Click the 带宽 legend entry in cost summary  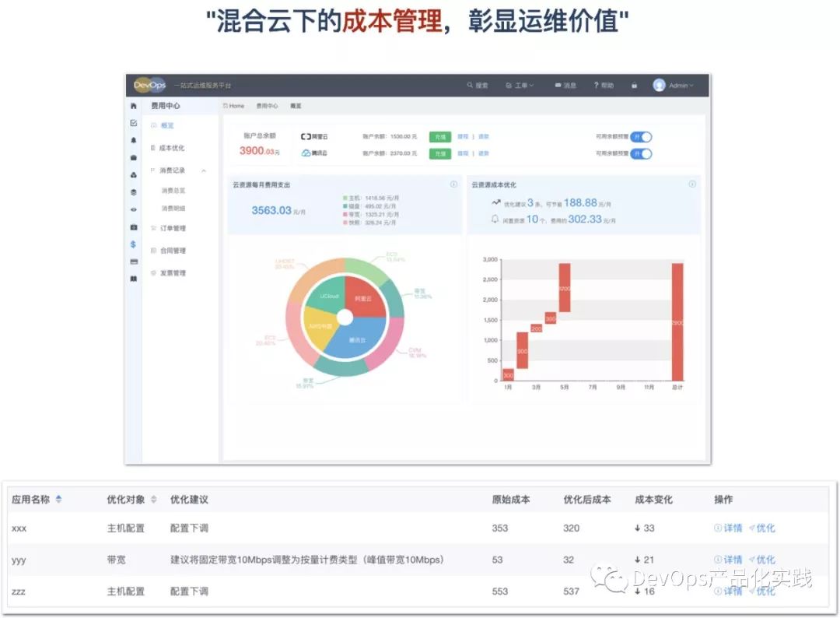pos(371,214)
